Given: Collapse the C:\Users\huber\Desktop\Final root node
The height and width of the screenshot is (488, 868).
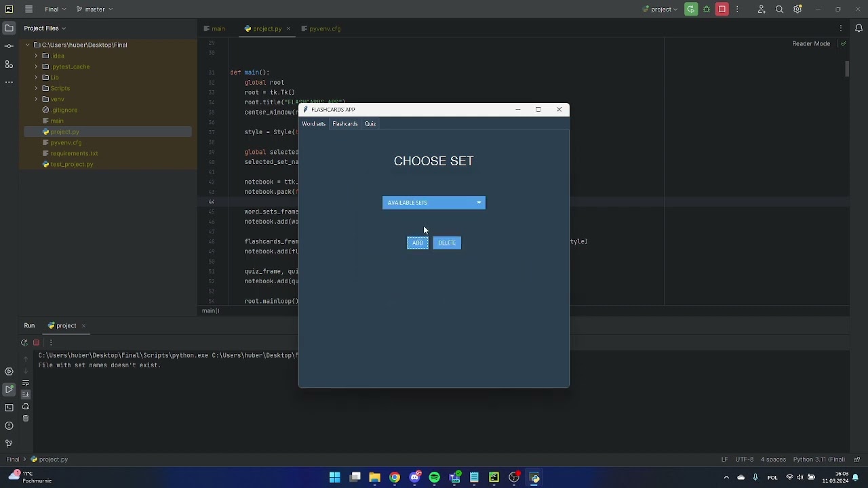Looking at the screenshot, I should pos(28,45).
